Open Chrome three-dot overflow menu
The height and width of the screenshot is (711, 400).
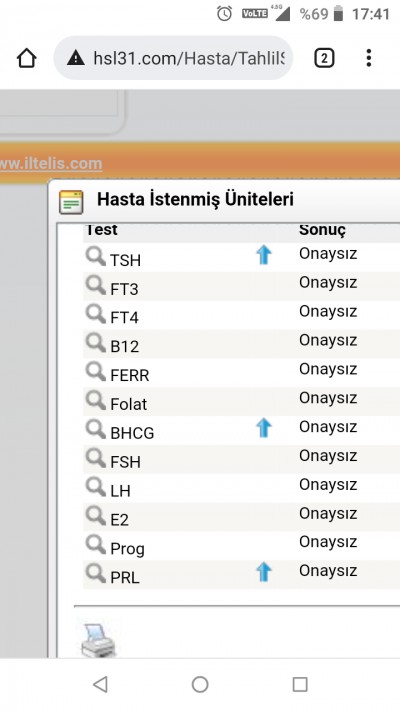[369, 58]
